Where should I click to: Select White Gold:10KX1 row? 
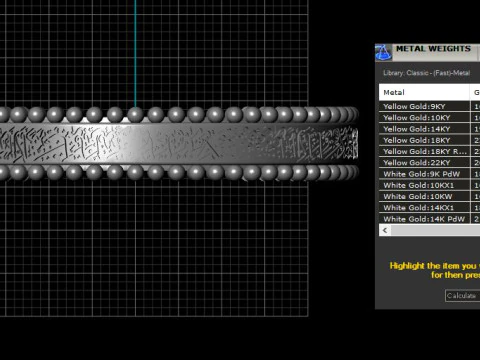pos(429,185)
